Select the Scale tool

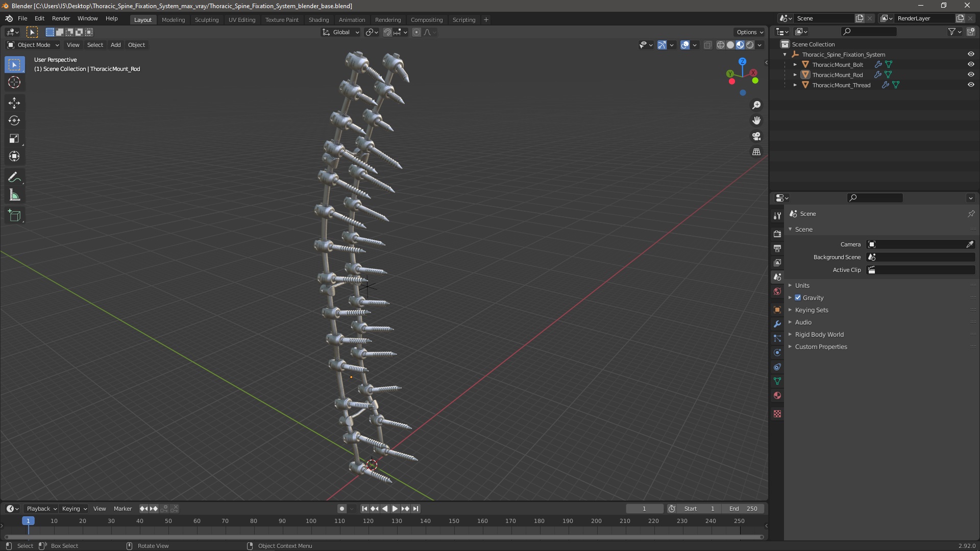click(14, 139)
